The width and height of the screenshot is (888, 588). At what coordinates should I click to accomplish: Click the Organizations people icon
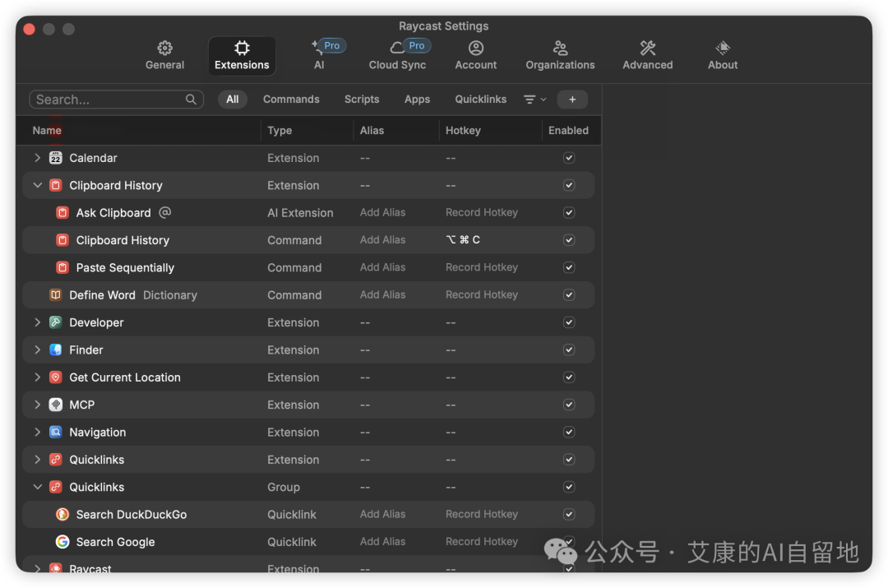560,48
